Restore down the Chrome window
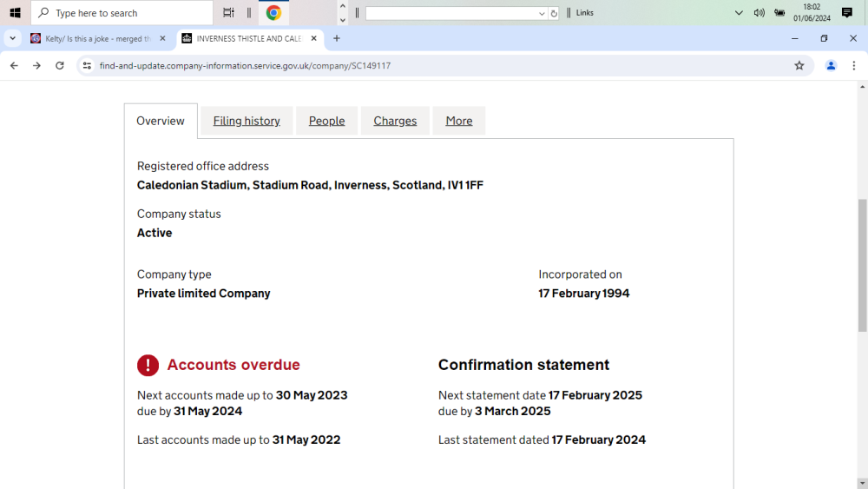 [x=824, y=38]
